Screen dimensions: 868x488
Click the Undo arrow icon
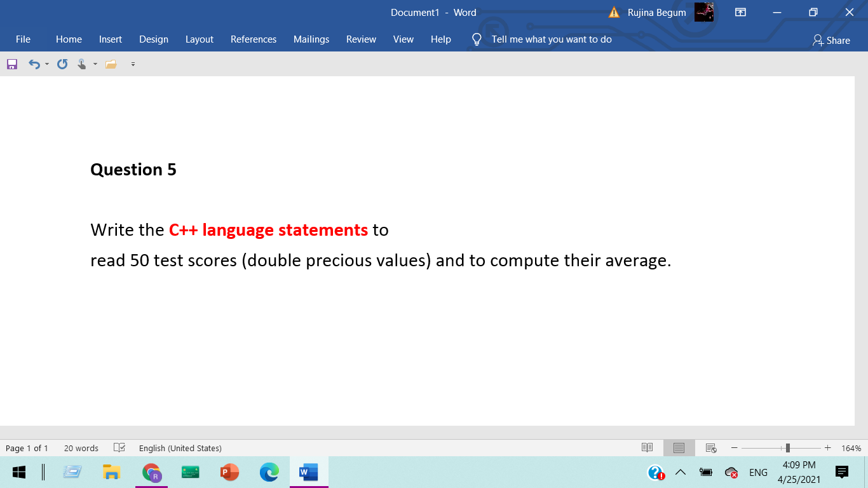tap(34, 64)
